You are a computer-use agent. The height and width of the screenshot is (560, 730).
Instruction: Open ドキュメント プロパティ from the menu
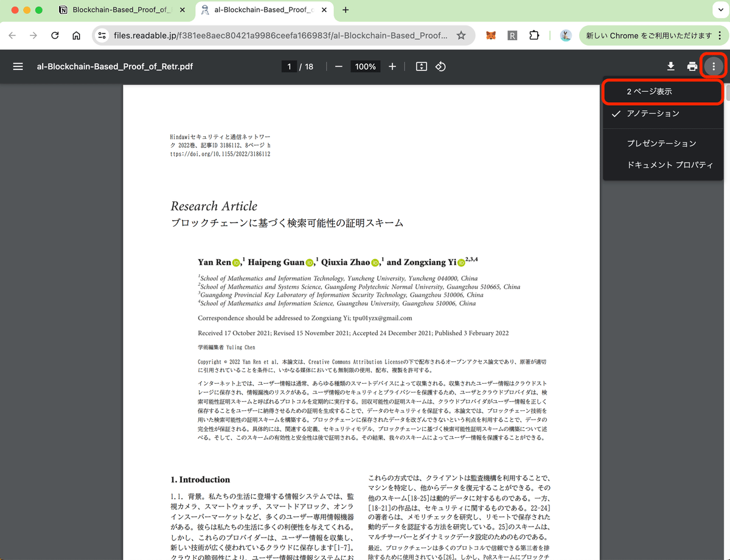pos(663,165)
